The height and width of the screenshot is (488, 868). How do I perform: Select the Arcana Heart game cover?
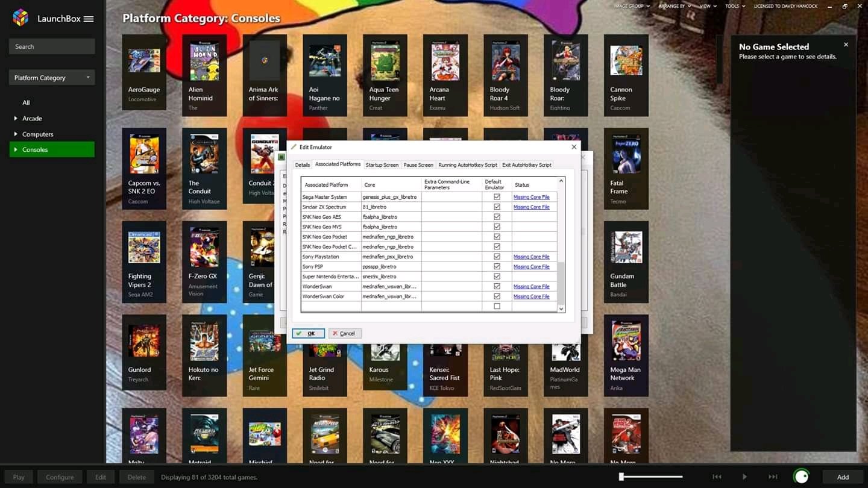(x=445, y=61)
